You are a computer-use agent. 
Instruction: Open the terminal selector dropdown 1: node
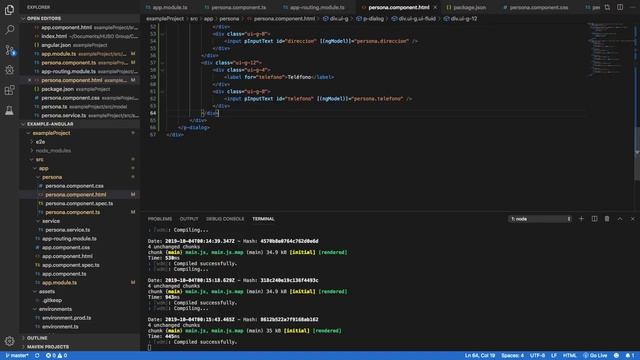[x=540, y=219]
